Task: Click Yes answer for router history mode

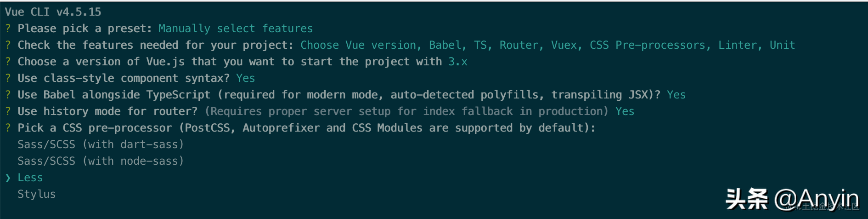Action: (x=625, y=111)
